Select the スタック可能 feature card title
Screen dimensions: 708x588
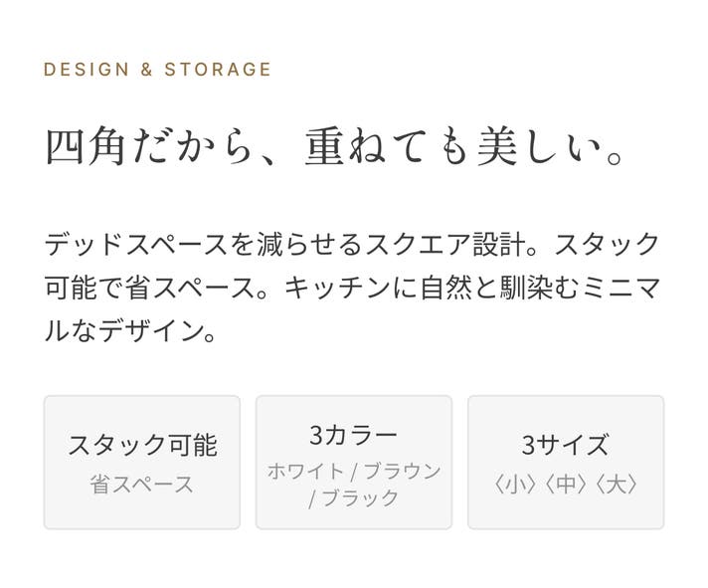tap(141, 445)
